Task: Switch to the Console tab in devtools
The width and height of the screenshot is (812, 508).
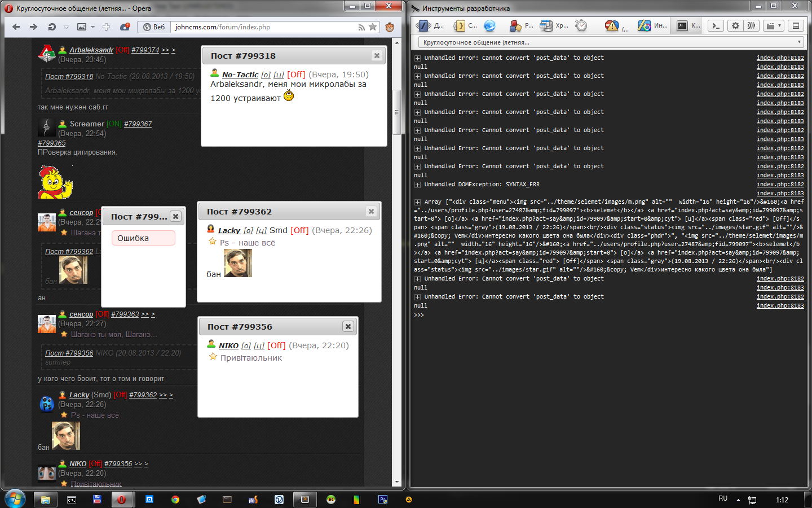Action: 687,25
